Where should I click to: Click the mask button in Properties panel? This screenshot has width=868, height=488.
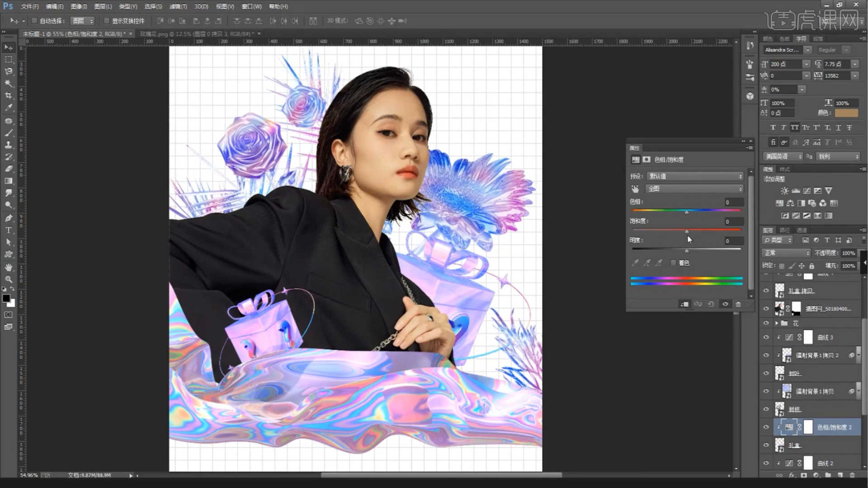coord(646,160)
